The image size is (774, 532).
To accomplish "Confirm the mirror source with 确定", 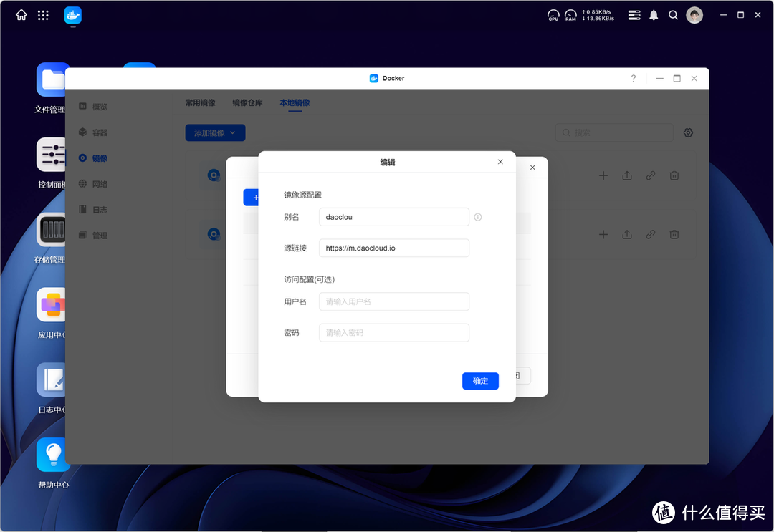I will tap(480, 381).
